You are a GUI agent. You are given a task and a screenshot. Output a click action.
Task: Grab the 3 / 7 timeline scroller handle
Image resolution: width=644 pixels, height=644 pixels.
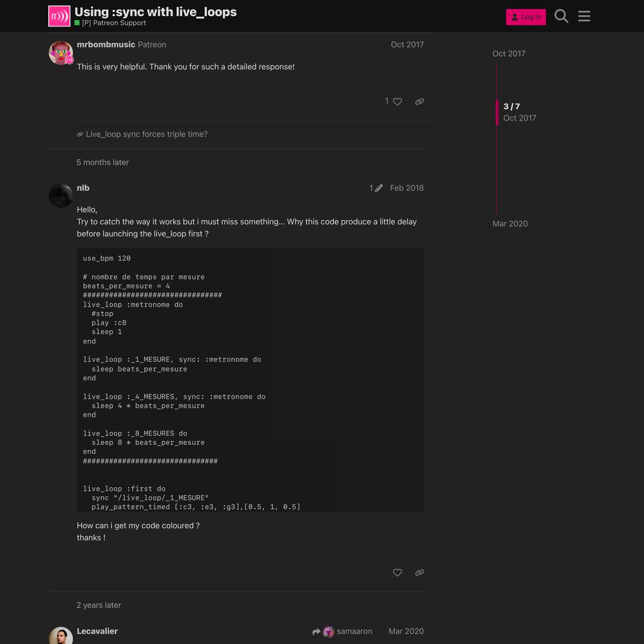516,112
